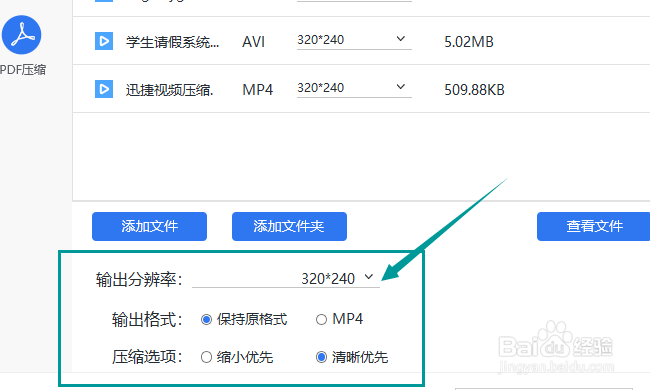Click the 添加文件夹 button
Screen dimensions: 650x390
[x=289, y=226]
